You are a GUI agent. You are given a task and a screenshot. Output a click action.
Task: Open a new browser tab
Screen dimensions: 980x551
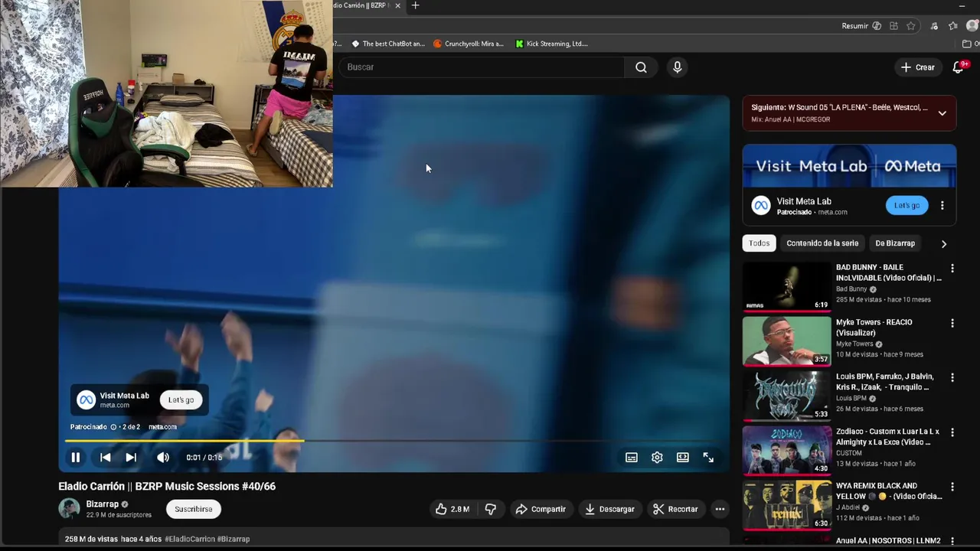click(x=415, y=5)
